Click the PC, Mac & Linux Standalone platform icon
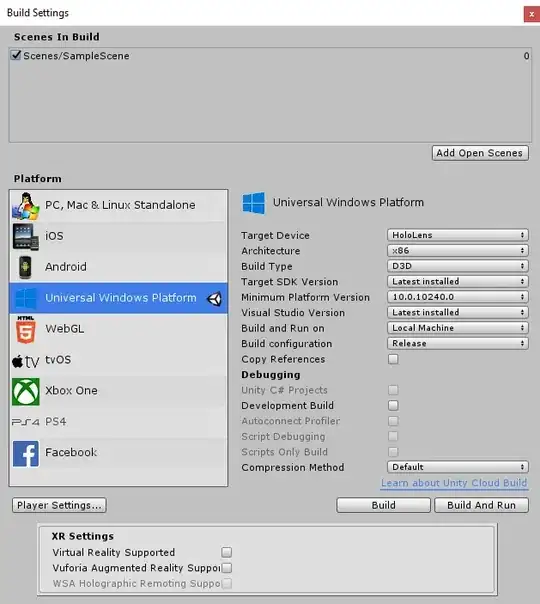540x604 pixels. tap(25, 206)
